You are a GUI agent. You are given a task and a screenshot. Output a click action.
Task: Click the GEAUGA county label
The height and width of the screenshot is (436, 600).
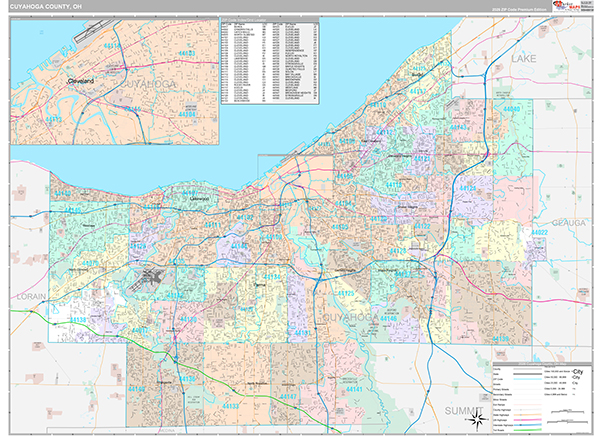(571, 223)
